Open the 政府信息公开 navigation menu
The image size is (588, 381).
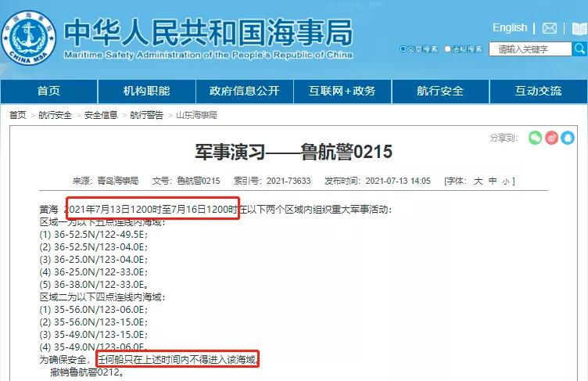(244, 91)
